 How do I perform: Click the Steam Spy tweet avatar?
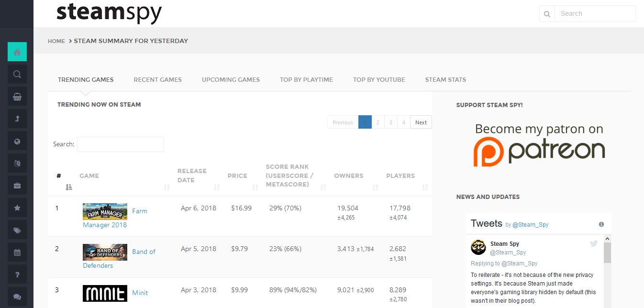[478, 247]
